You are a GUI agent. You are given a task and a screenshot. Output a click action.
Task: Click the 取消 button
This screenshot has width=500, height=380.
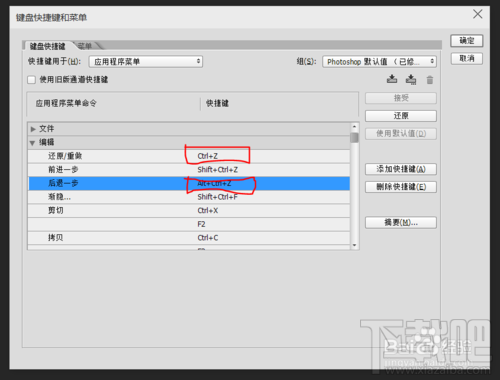pos(467,59)
